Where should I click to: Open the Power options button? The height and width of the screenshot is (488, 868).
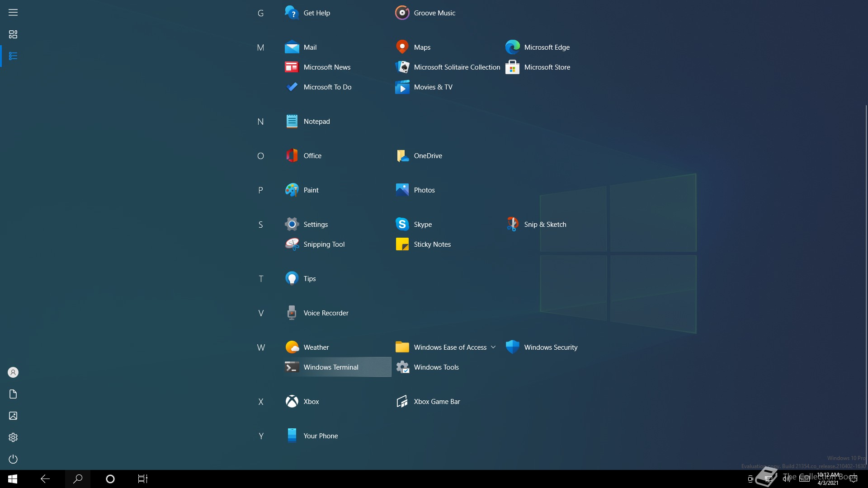pyautogui.click(x=13, y=459)
